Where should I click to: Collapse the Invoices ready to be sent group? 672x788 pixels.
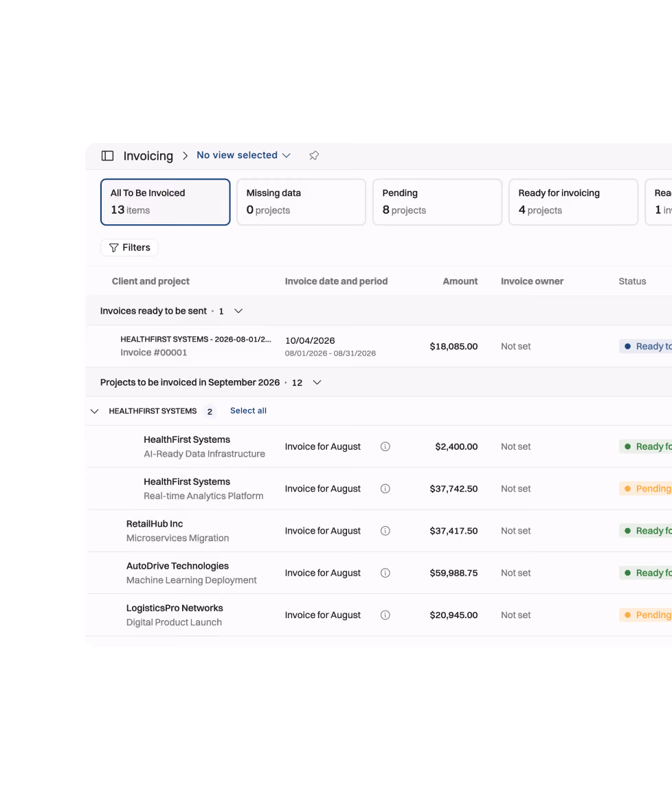238,311
